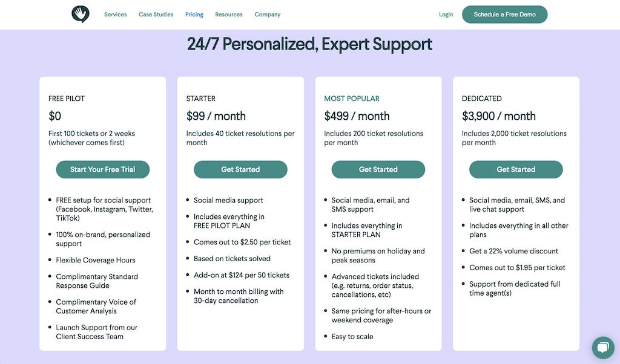Expand the Resources menu

[x=229, y=15]
